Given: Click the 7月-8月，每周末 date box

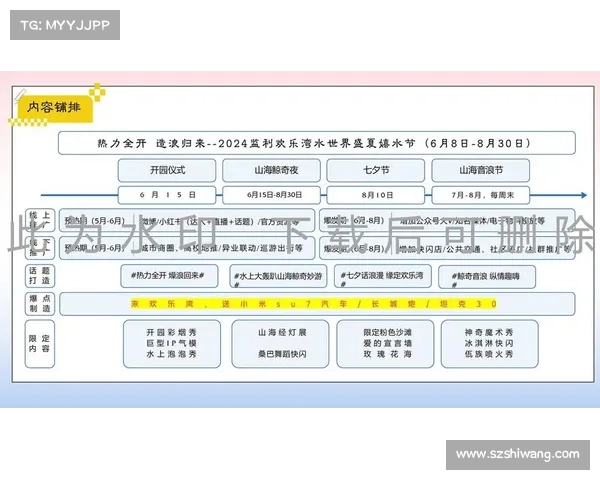Looking at the screenshot, I should 481,195.
